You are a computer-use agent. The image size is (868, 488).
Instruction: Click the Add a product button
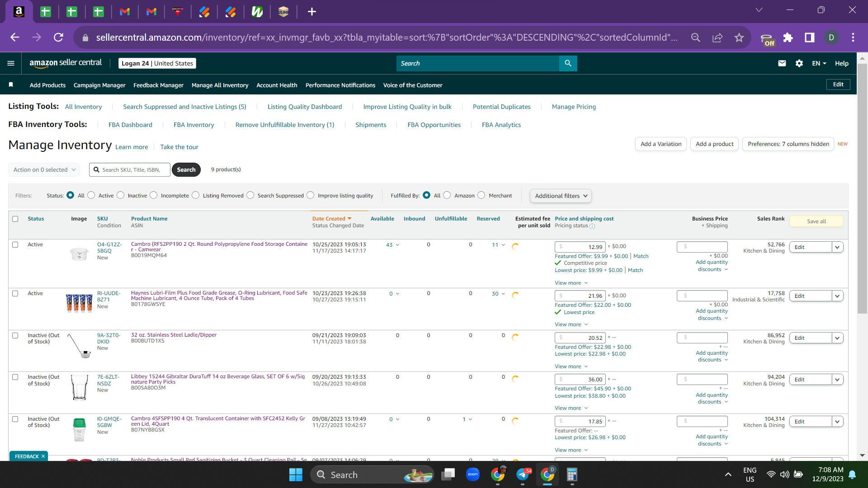pos(714,144)
